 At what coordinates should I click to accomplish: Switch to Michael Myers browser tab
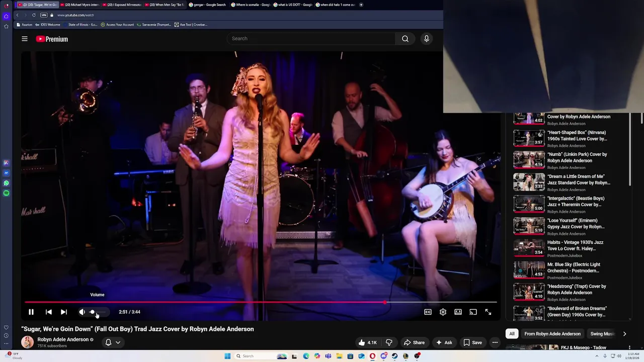[80, 5]
